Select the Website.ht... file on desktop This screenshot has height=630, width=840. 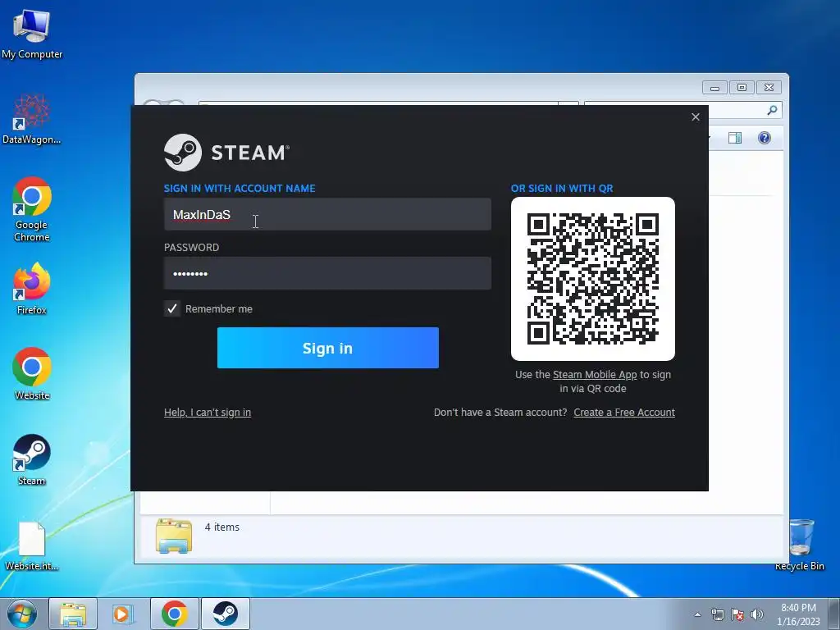coord(32,546)
